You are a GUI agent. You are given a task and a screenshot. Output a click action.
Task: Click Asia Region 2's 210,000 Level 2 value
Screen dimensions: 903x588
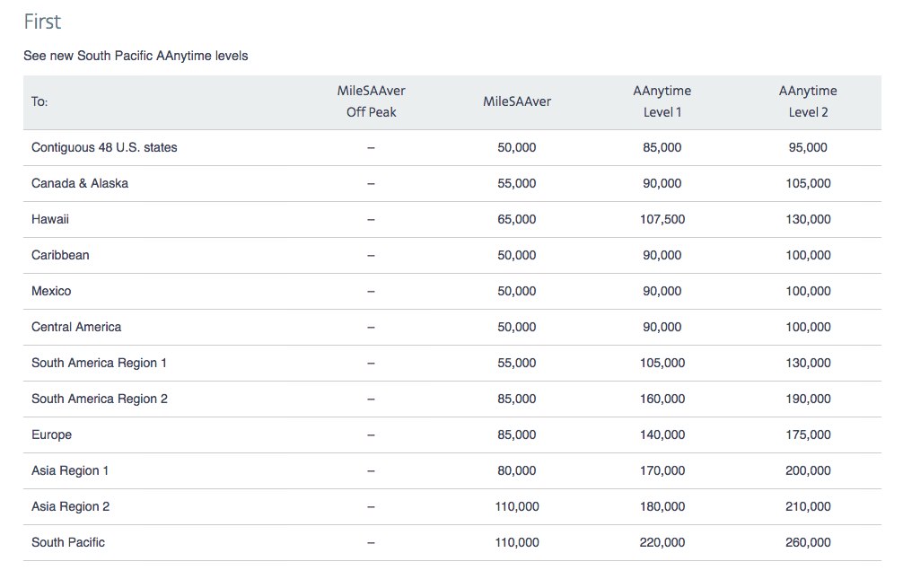808,507
